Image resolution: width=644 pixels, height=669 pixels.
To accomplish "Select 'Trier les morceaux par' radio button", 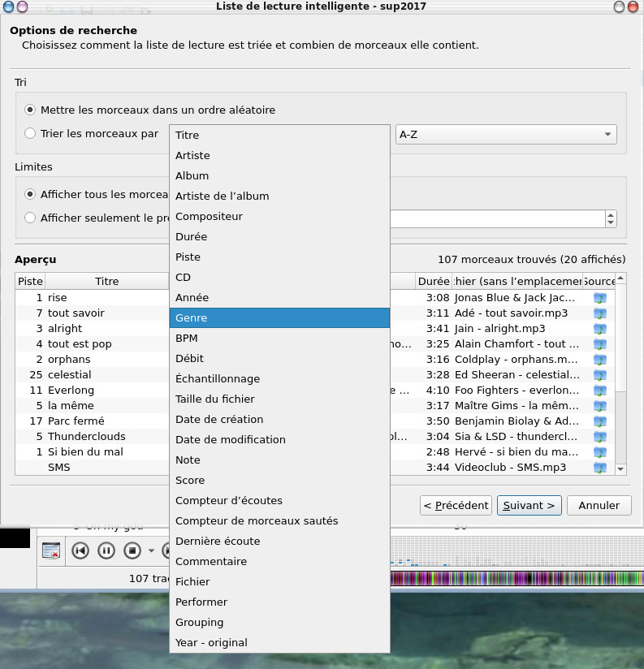I will 30,133.
